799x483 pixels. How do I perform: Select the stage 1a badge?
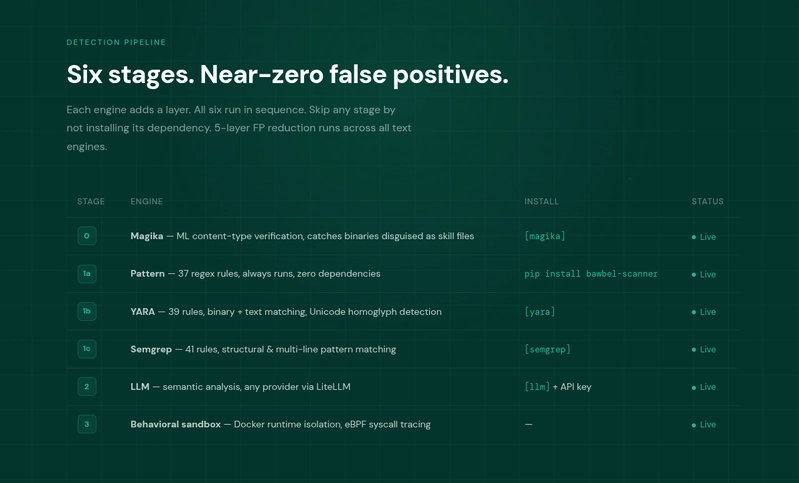[x=87, y=274]
